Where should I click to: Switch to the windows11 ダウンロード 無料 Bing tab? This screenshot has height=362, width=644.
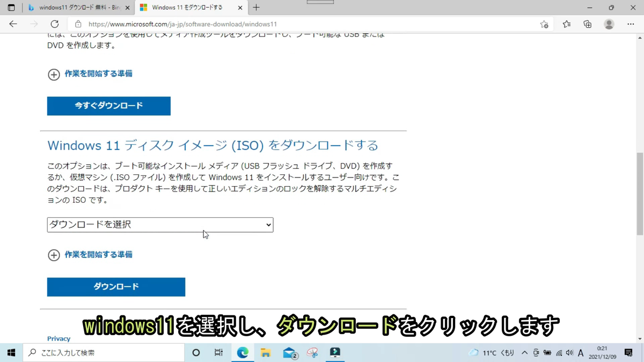point(78,8)
